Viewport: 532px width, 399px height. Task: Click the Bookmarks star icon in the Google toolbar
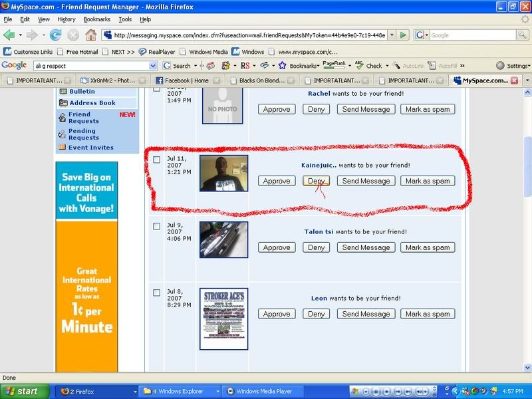[282, 66]
